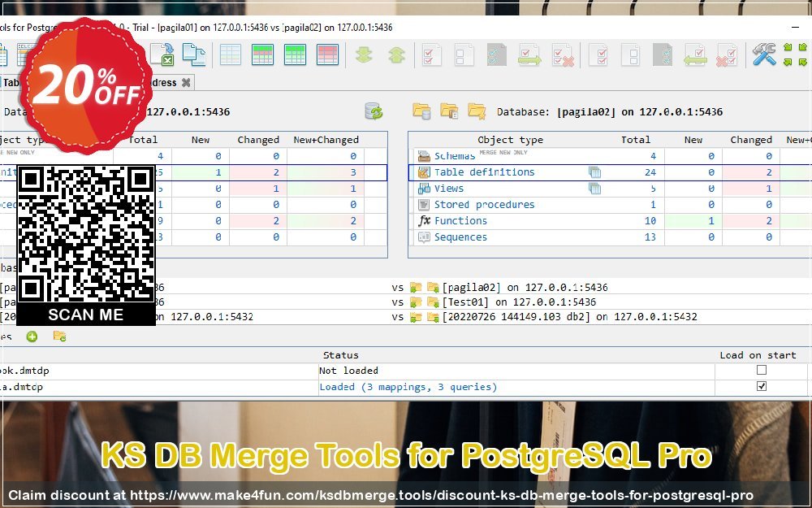The height and width of the screenshot is (508, 812).
Task: Click the export to Excel toolbar icon
Action: click(x=162, y=54)
